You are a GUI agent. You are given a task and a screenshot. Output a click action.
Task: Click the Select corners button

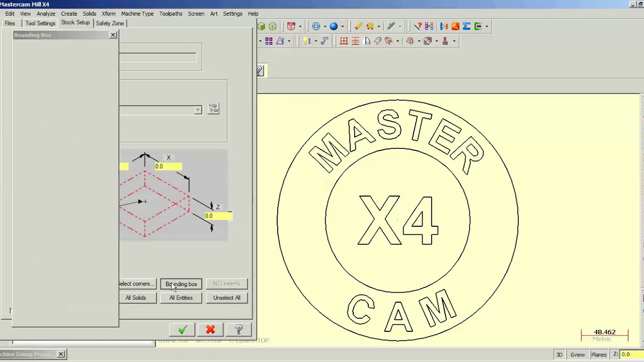137,284
